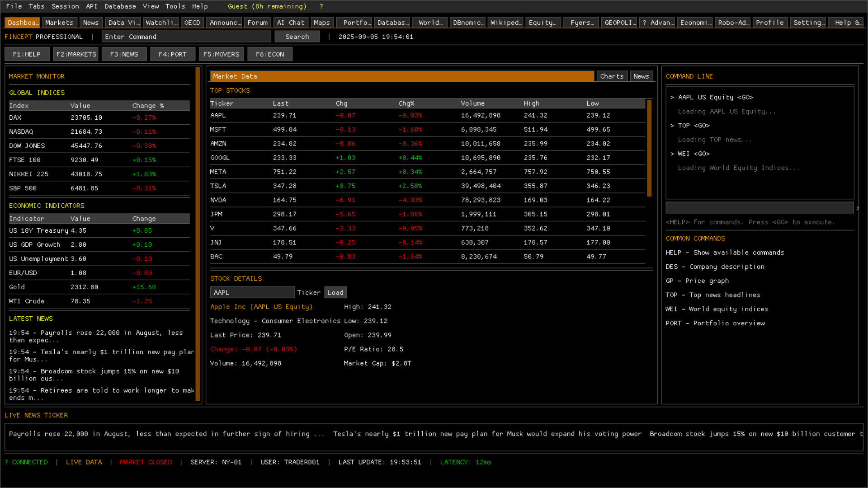Open the Database menu
This screenshot has width=868, height=488.
tap(120, 6)
